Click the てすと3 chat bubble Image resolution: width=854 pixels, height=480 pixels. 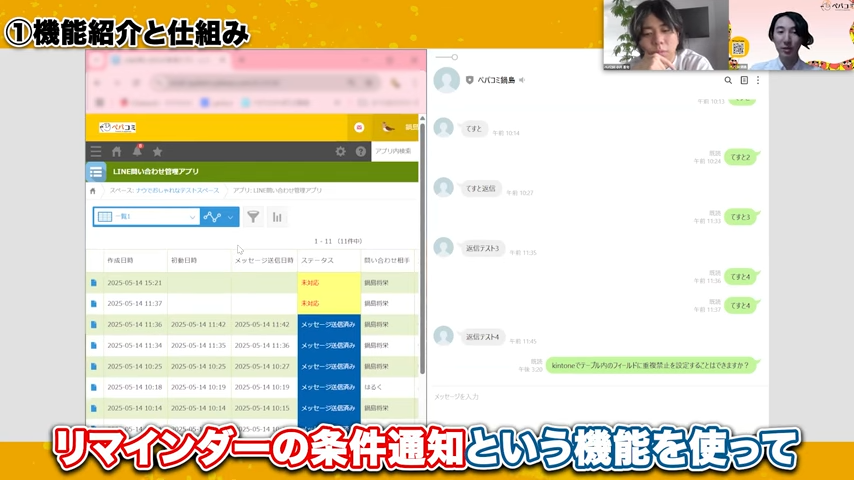tap(741, 217)
